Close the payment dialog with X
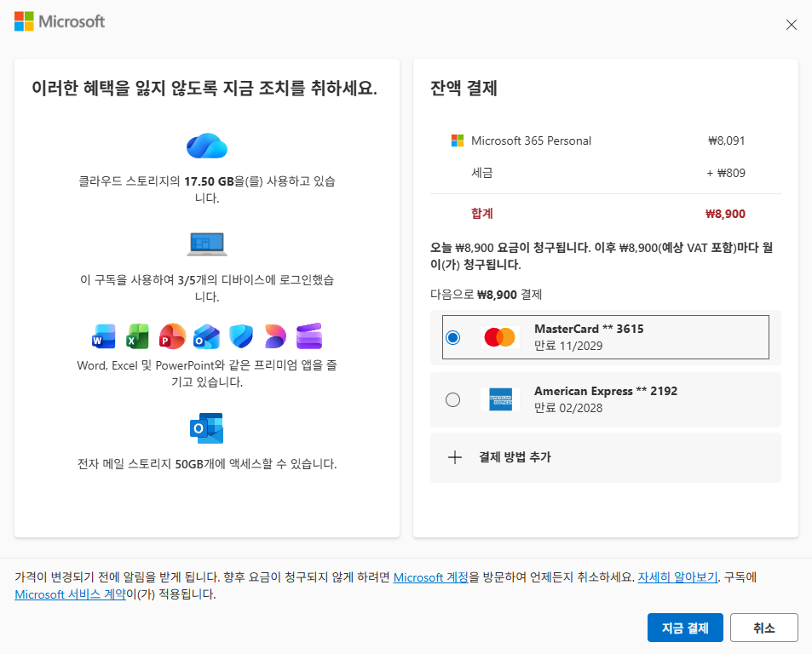Image resolution: width=812 pixels, height=654 pixels. (791, 25)
